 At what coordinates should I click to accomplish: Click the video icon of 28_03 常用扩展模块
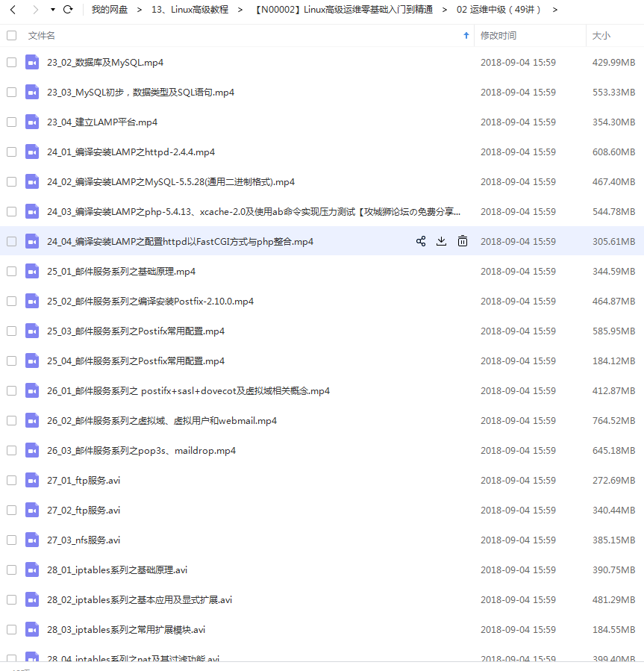click(x=32, y=629)
